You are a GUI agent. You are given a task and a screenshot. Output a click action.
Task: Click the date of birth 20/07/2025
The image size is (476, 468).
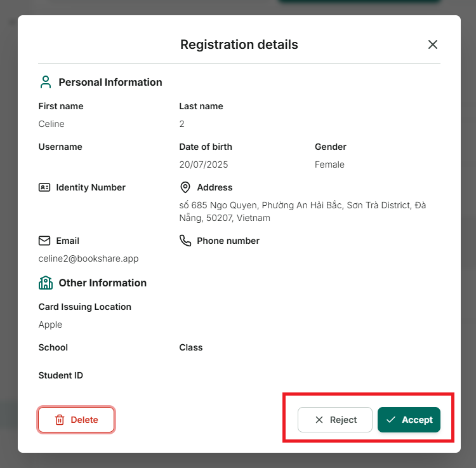tap(203, 164)
